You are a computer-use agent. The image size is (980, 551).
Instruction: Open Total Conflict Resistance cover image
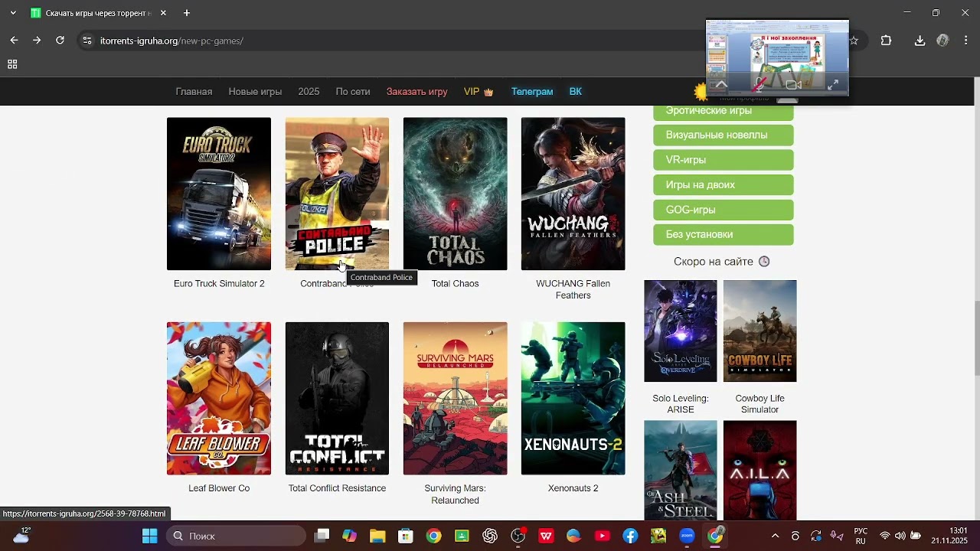click(x=337, y=399)
